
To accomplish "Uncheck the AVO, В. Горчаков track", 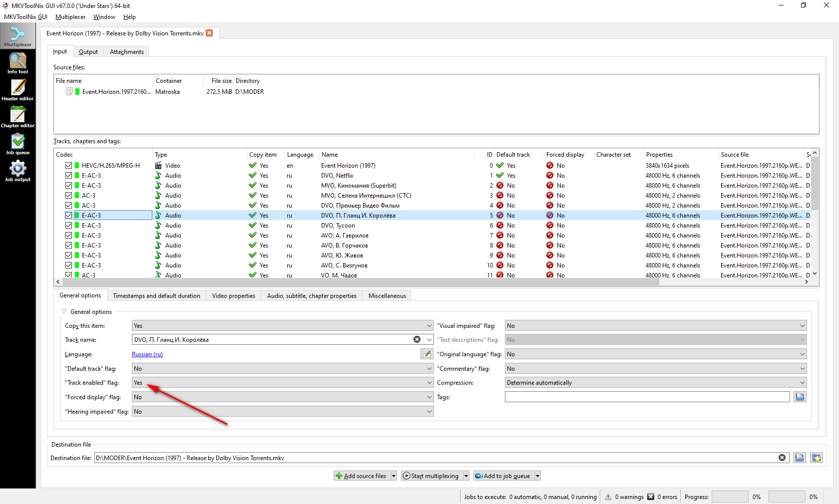I will pyautogui.click(x=68, y=245).
